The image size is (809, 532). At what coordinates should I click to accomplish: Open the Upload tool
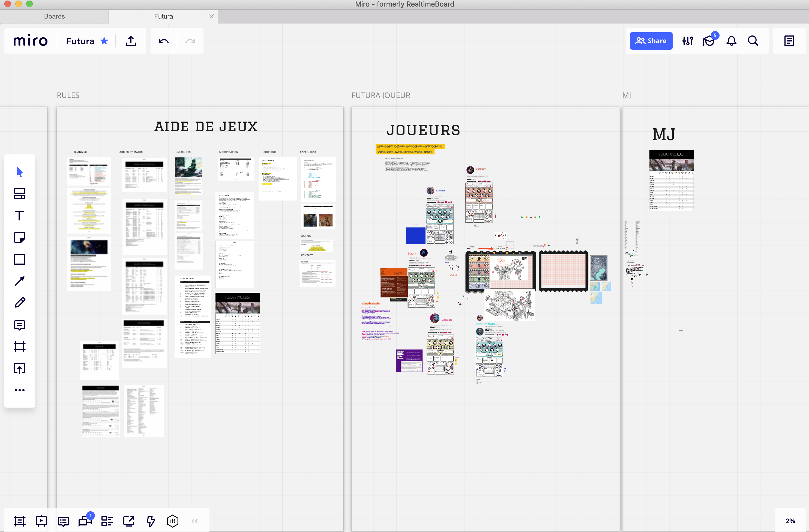point(19,369)
